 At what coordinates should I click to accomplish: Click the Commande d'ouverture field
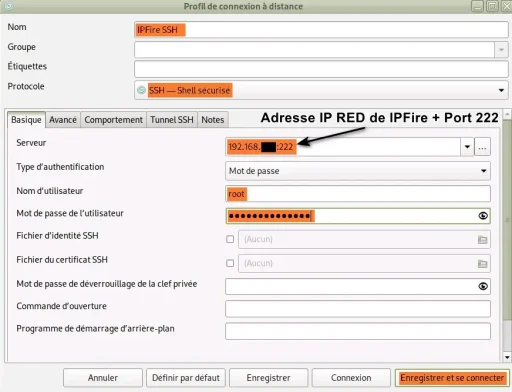358,309
